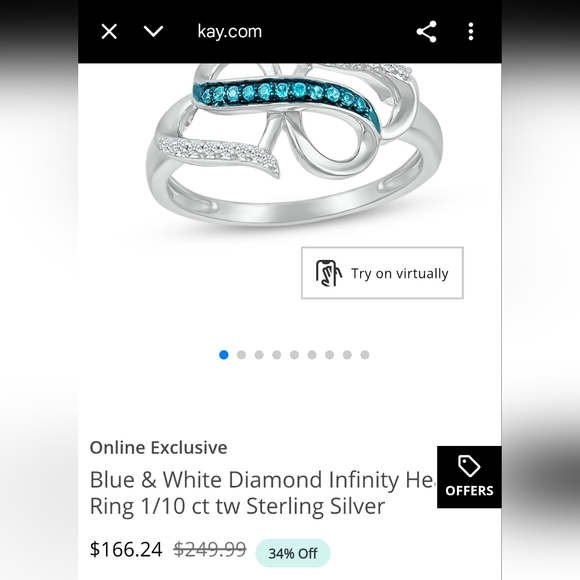The height and width of the screenshot is (580, 580).
Task: Click the kay.com address text
Action: tap(230, 31)
